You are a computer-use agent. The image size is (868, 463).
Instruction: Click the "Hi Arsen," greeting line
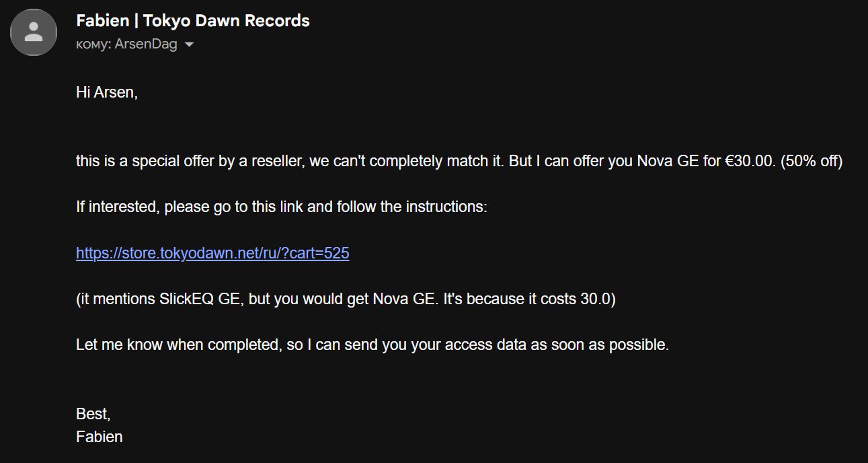click(107, 92)
